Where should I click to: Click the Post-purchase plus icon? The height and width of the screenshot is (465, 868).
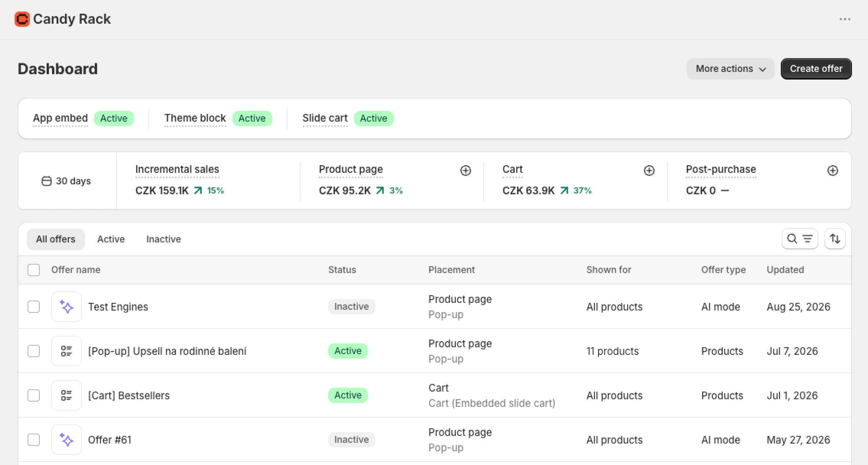click(x=832, y=171)
